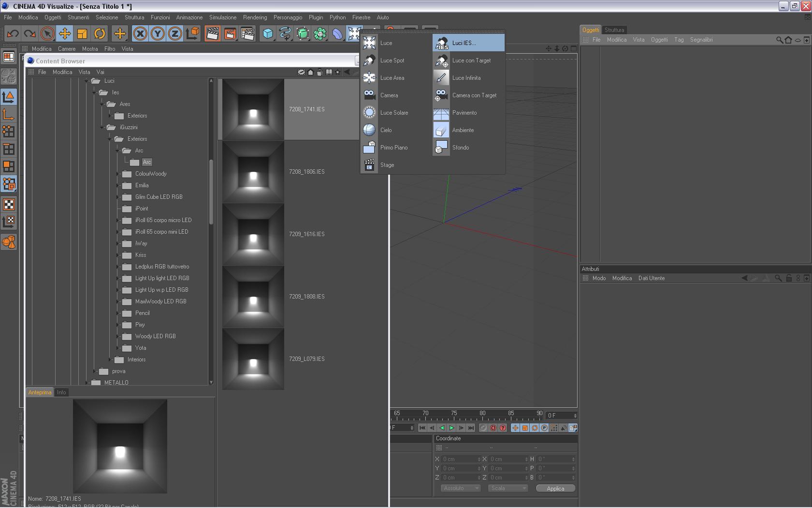
Task: Click the Undo arrow icon in toolbar
Action: [13, 33]
